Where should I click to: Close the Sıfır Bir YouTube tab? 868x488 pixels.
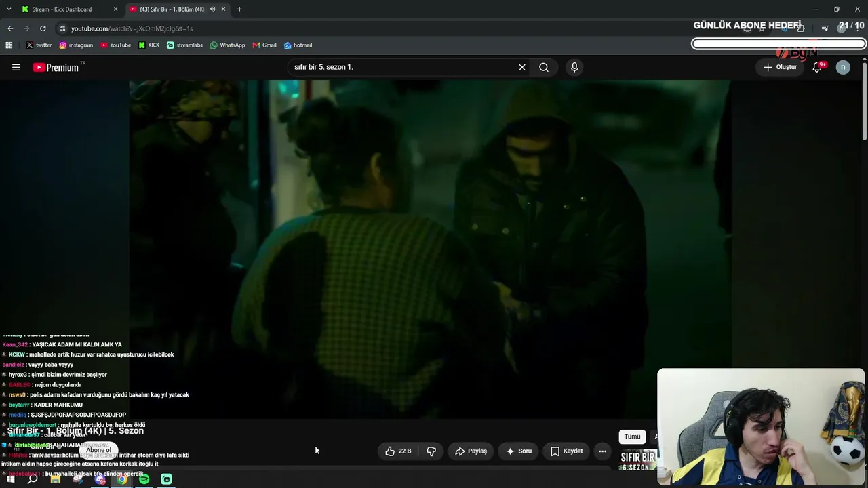[x=223, y=9]
